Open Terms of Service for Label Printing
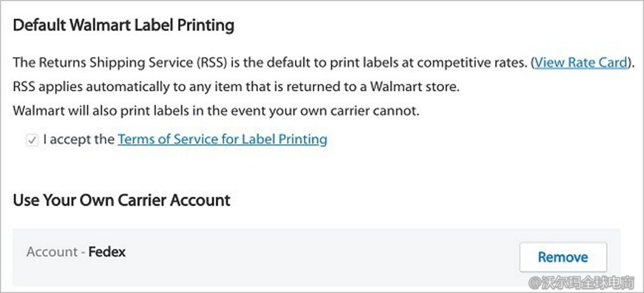644x293 pixels. pyautogui.click(x=222, y=140)
